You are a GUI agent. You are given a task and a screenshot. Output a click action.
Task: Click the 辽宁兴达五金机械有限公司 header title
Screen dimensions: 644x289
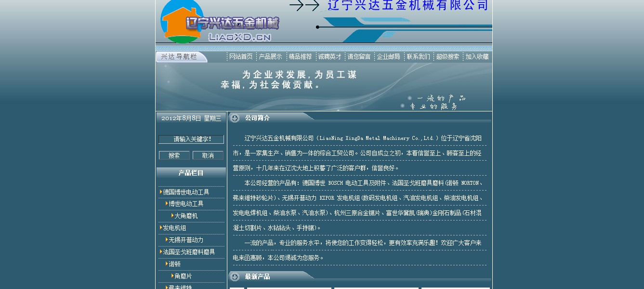tap(408, 5)
